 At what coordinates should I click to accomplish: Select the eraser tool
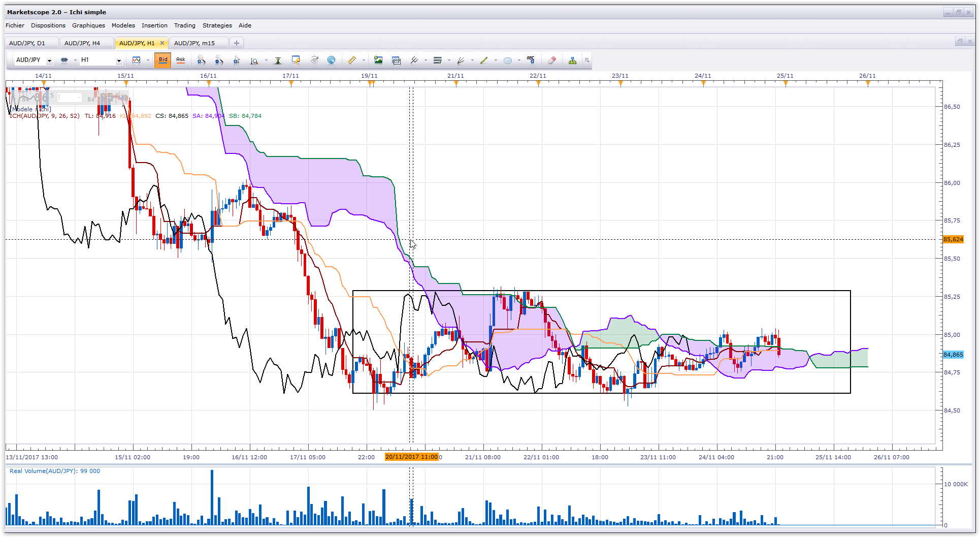click(552, 60)
